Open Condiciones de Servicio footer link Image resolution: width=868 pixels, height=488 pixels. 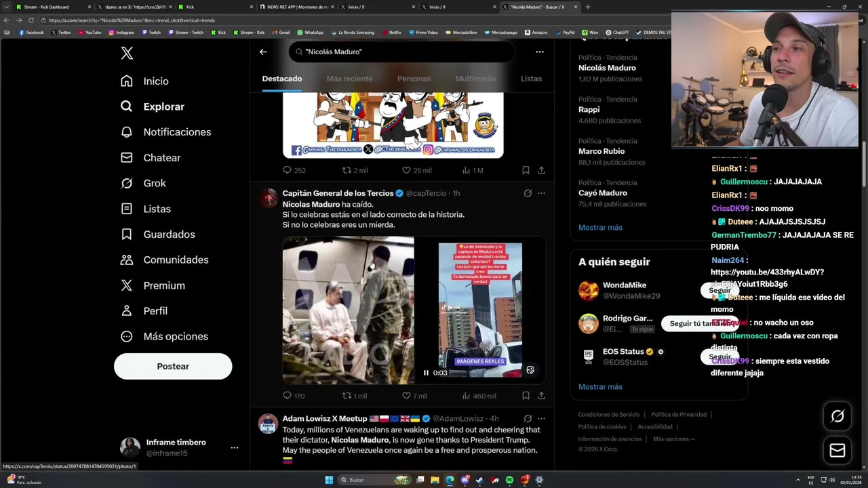[x=609, y=415]
